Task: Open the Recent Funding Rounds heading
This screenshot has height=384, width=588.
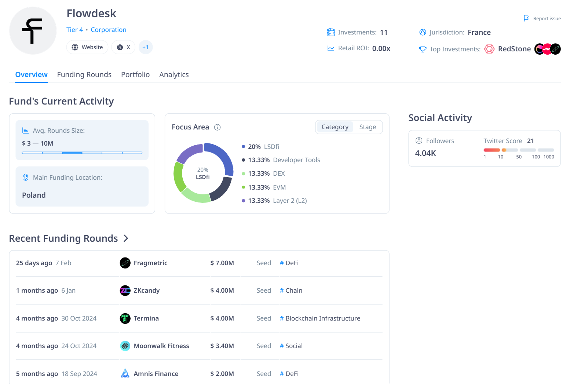Action: click(63, 238)
